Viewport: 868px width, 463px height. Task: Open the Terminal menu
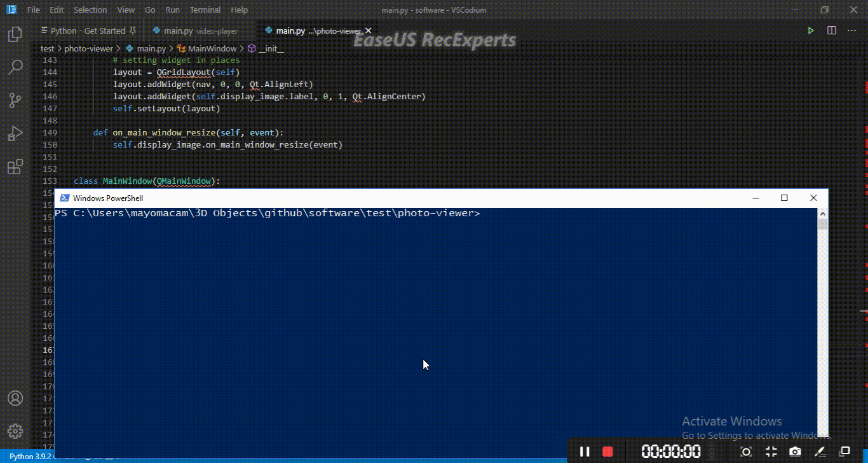[x=205, y=10]
